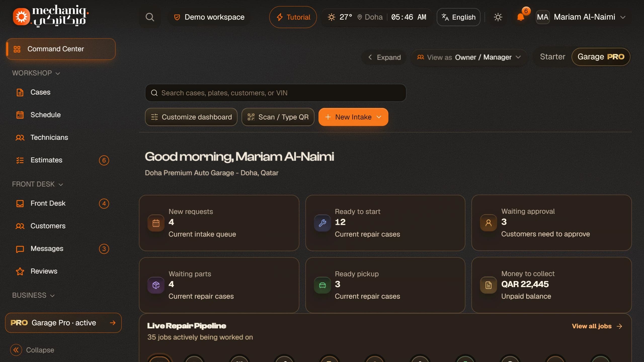Select Command Center in the sidebar
The image size is (644, 362).
tap(61, 49)
